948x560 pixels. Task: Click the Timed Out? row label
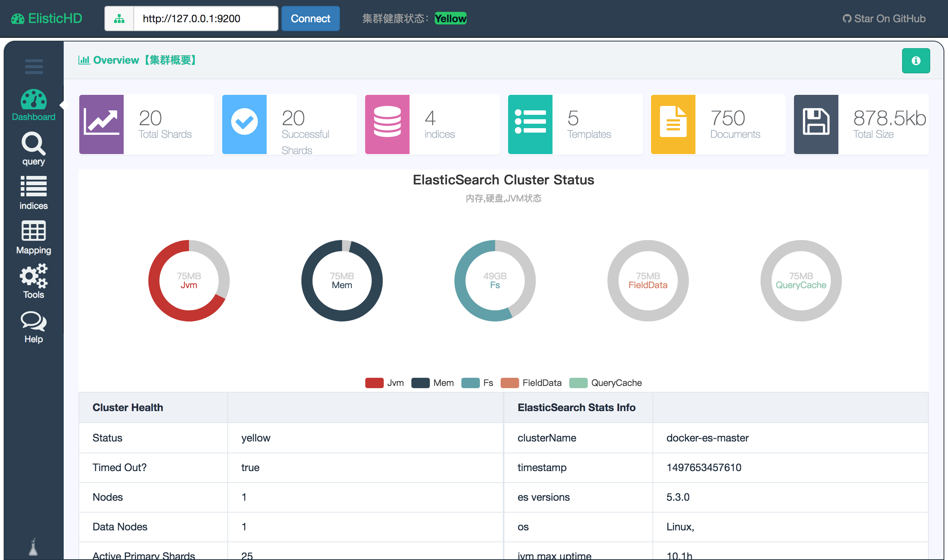(119, 467)
